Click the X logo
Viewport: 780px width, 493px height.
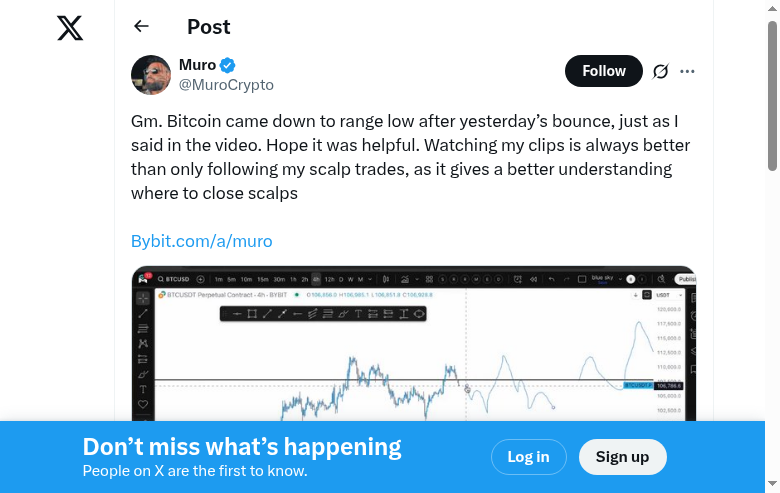coord(70,28)
